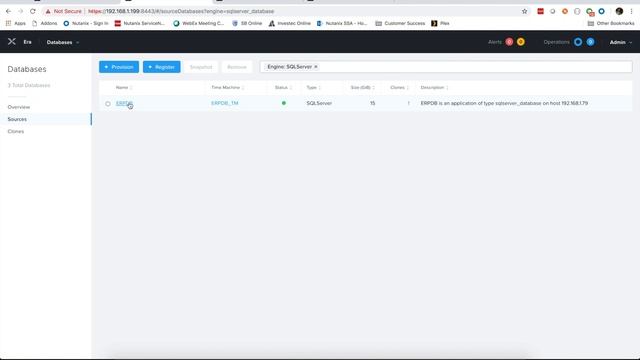The width and height of the screenshot is (640, 360).
Task: Open the Plex bookmark
Action: [440, 24]
